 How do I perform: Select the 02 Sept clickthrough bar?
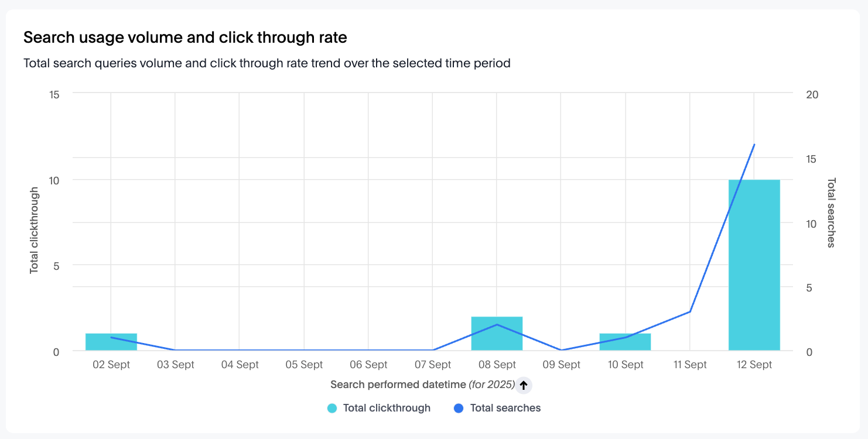[x=111, y=343]
